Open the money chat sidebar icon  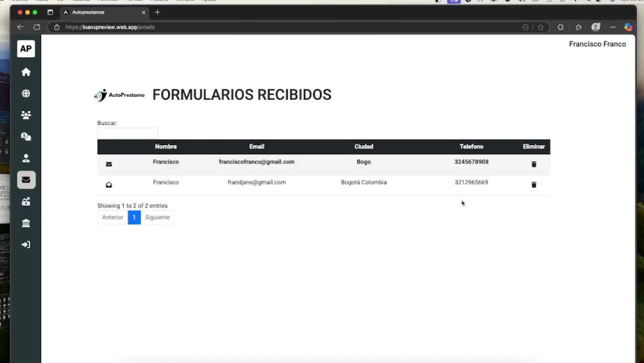click(x=26, y=137)
